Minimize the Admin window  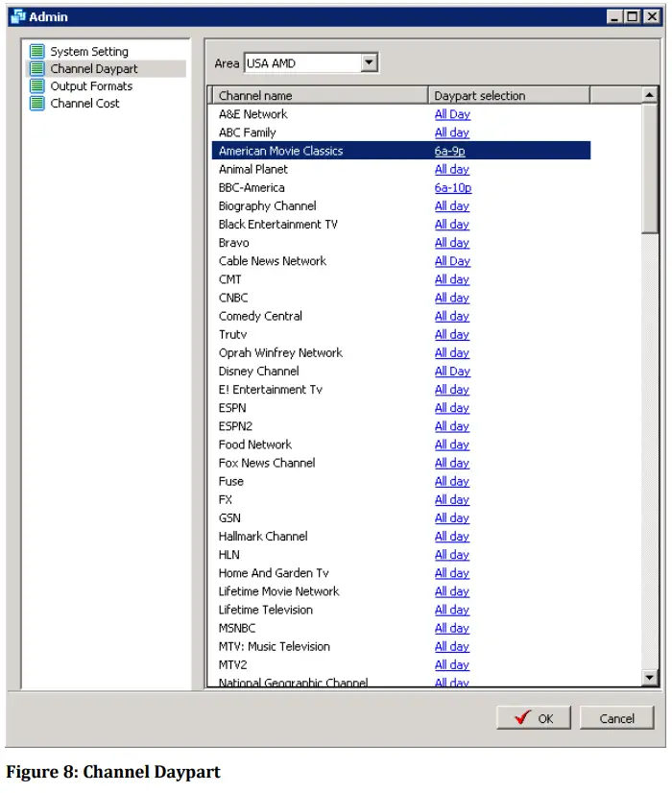[x=614, y=16]
